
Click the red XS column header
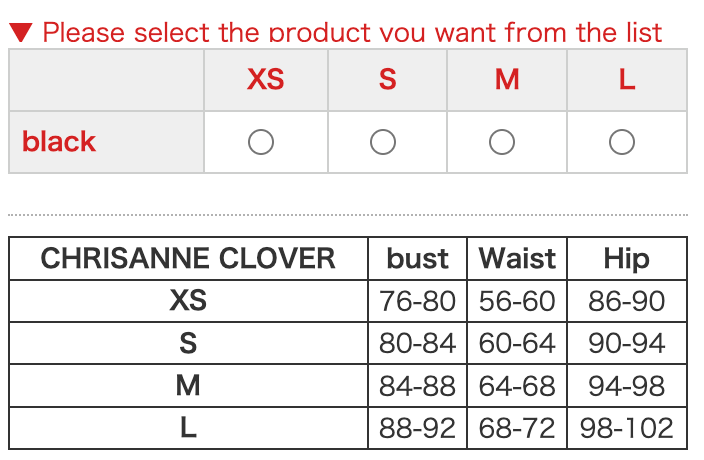pos(266,80)
